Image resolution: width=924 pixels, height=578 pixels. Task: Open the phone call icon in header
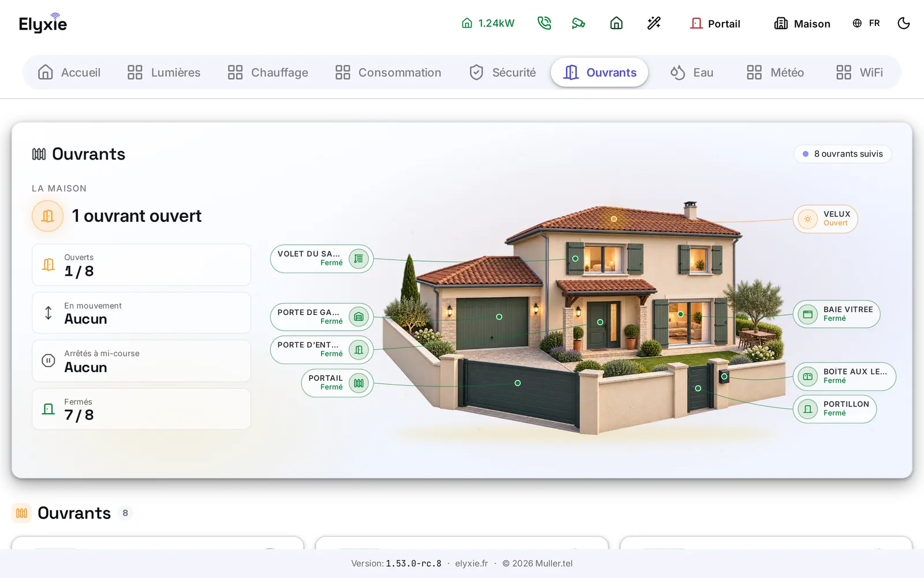544,23
